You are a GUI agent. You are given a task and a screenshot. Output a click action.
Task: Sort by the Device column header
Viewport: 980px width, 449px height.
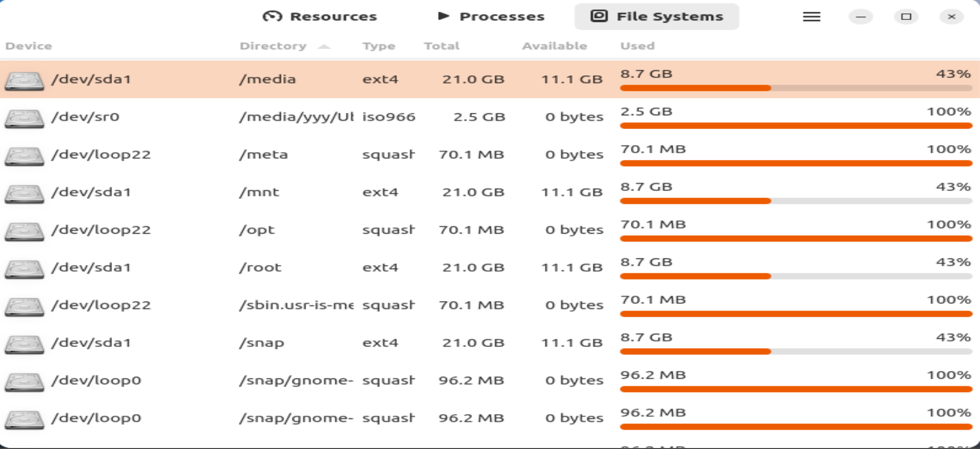coord(29,46)
